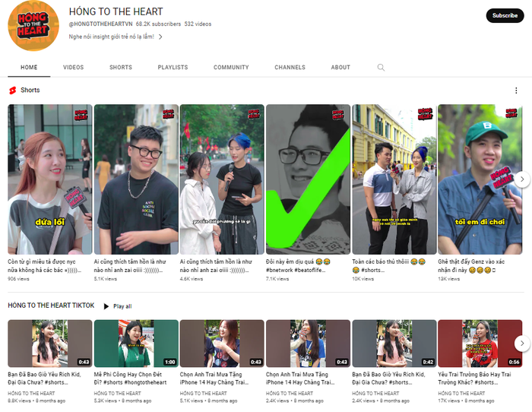Click the Shorts section heading label
The image size is (532, 412).
30,90
